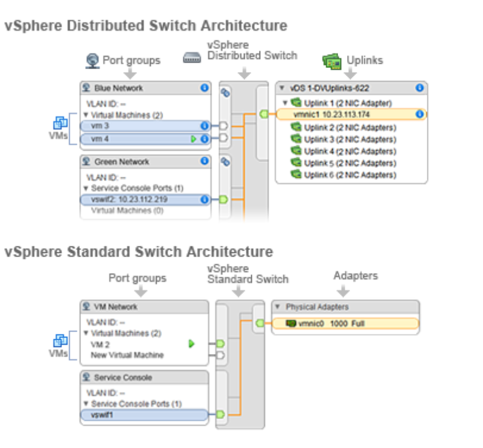This screenshot has height=448, width=483.
Task: Click Virtual Machines (0) in Green Network
Action: [127, 210]
